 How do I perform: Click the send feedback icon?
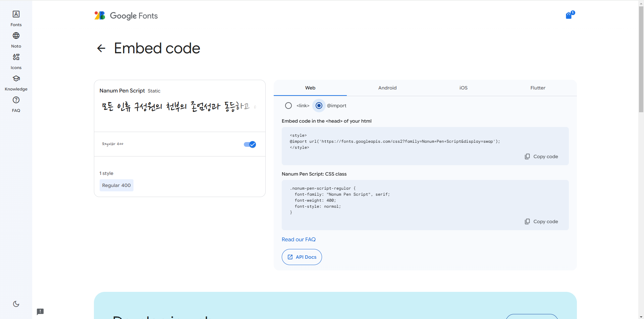(40, 312)
